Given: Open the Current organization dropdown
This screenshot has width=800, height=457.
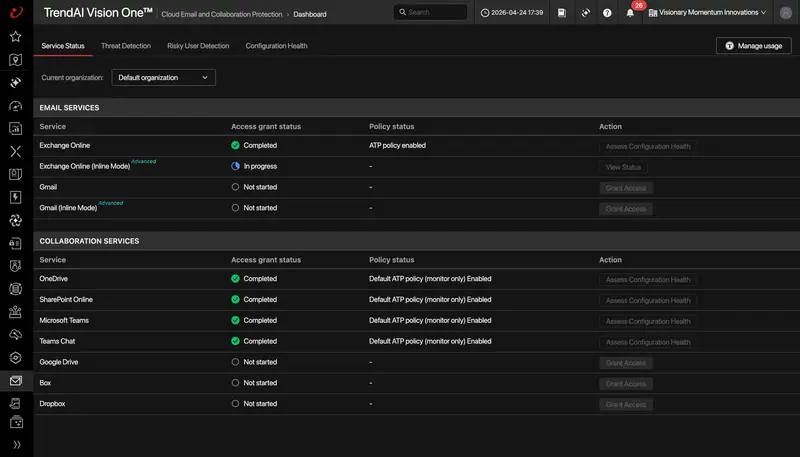Looking at the screenshot, I should pos(163,78).
